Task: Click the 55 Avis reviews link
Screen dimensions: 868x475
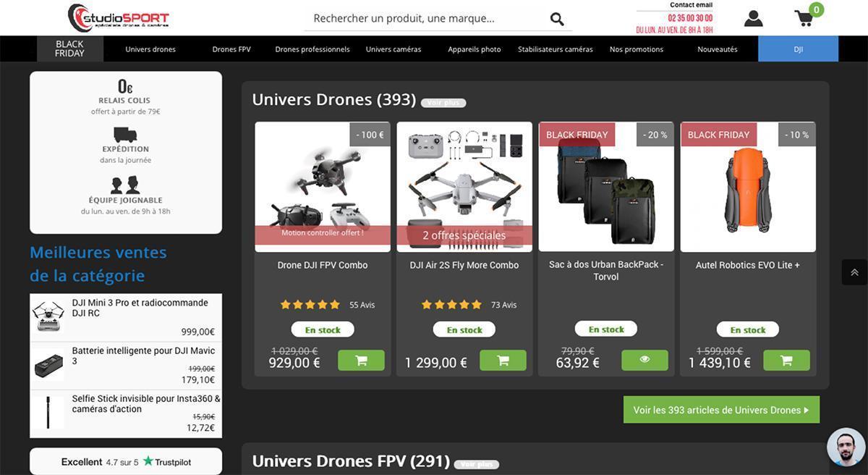Action: tap(362, 305)
